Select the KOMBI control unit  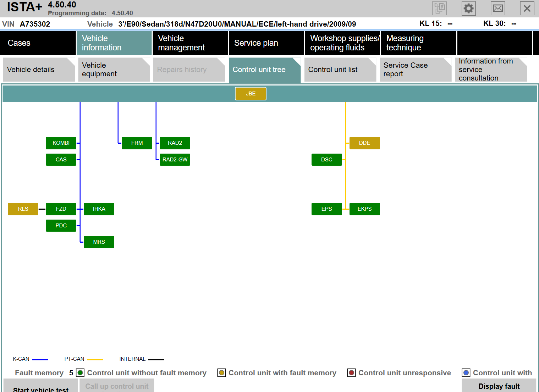61,143
